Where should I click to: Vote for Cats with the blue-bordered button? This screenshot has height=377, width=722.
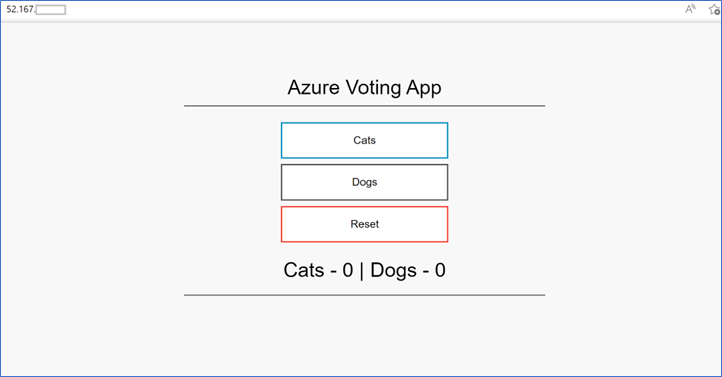364,140
